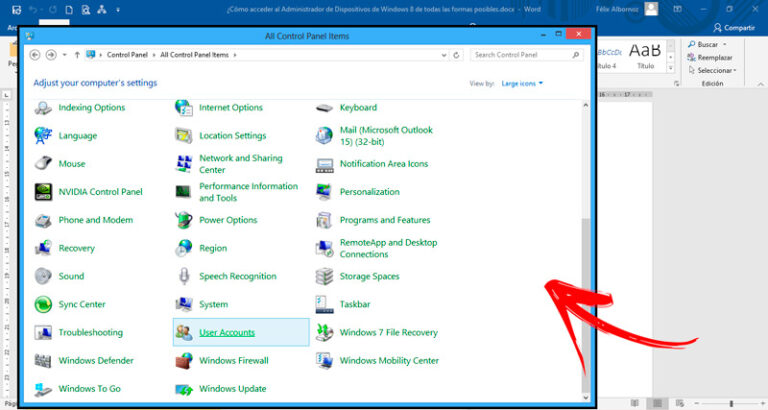Screen dimensions: 768x410
Task: Open Speech Recognition microphone icon
Action: [x=184, y=276]
